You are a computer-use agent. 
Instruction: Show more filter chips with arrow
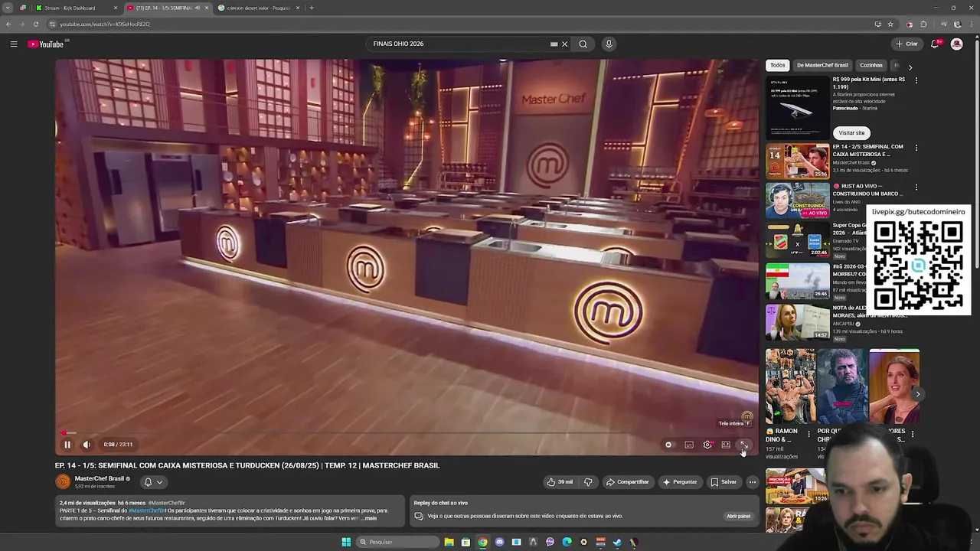[910, 67]
